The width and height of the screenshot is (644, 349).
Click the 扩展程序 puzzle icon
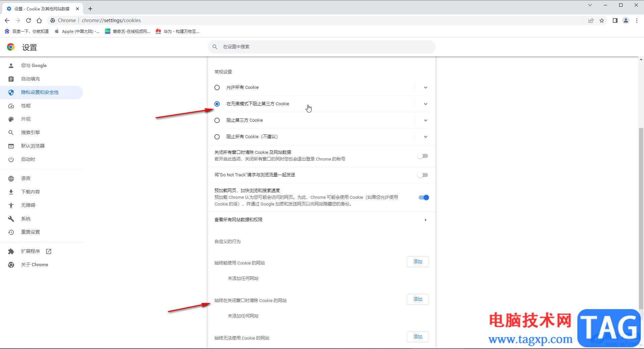tap(11, 251)
